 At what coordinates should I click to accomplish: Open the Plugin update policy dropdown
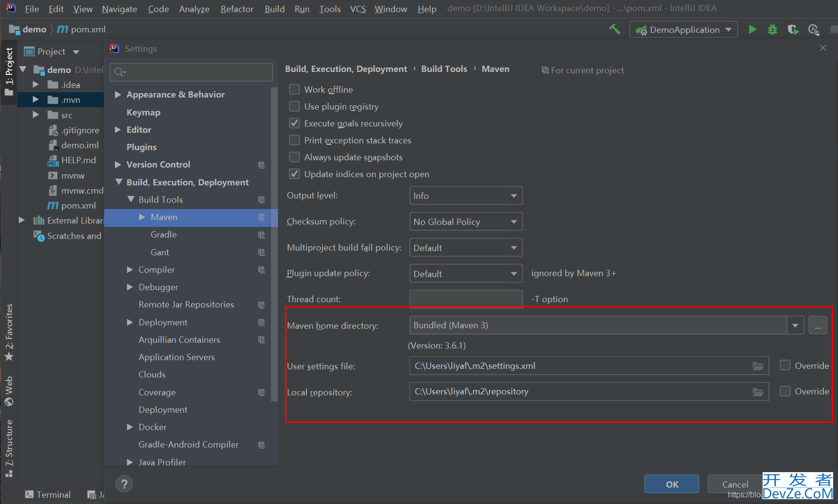coord(466,274)
